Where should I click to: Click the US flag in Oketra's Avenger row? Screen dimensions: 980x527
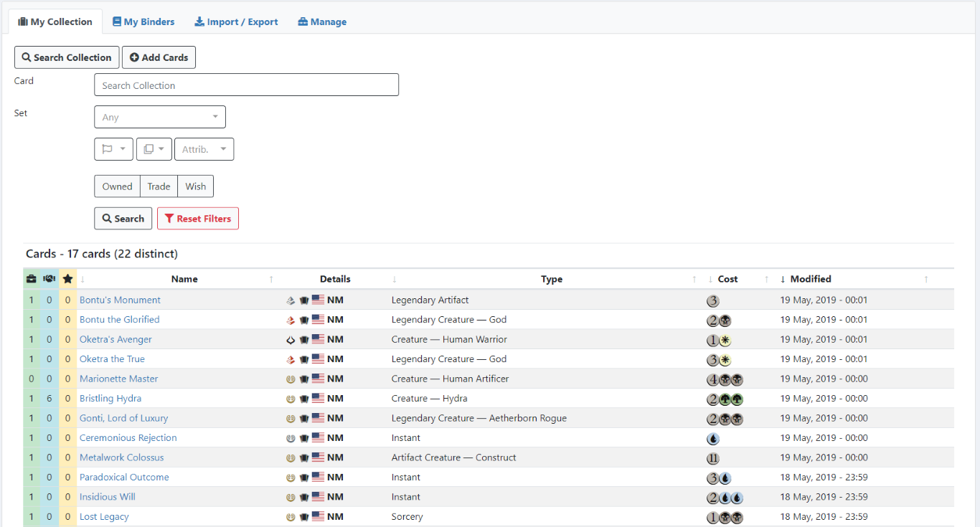[318, 340]
